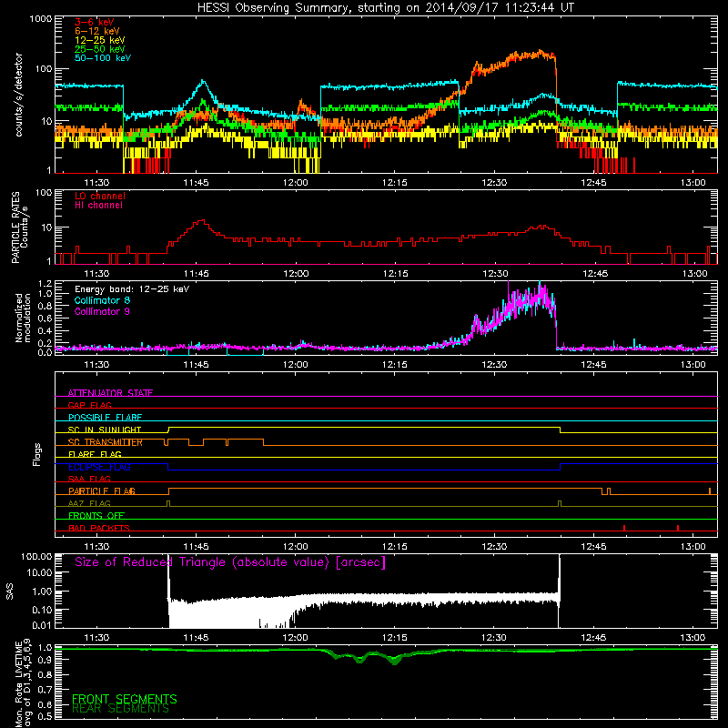Click the LO channel legend label
The width and height of the screenshot is (728, 728).
(x=100, y=196)
